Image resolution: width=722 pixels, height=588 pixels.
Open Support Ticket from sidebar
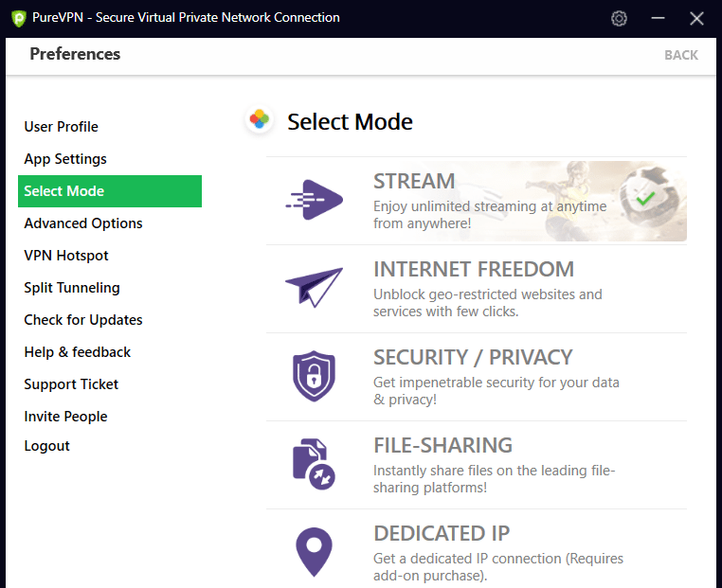71,384
